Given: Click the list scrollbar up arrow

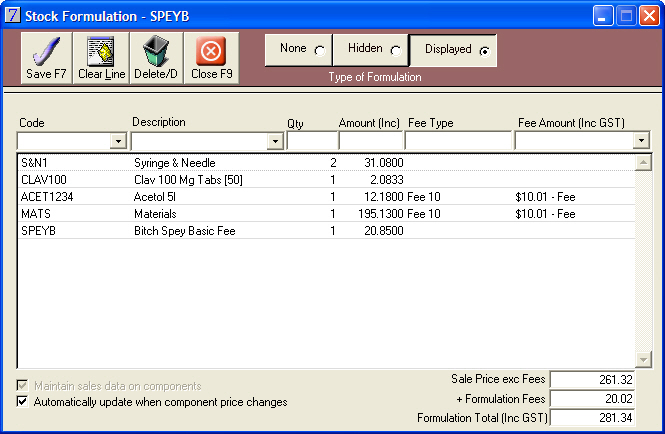Looking at the screenshot, I should tap(643, 162).
